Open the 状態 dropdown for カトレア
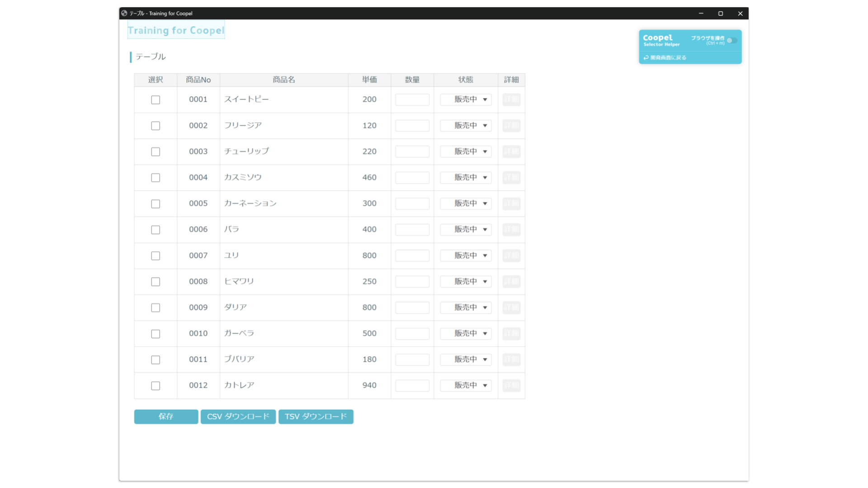The image size is (868, 488). 466,385
